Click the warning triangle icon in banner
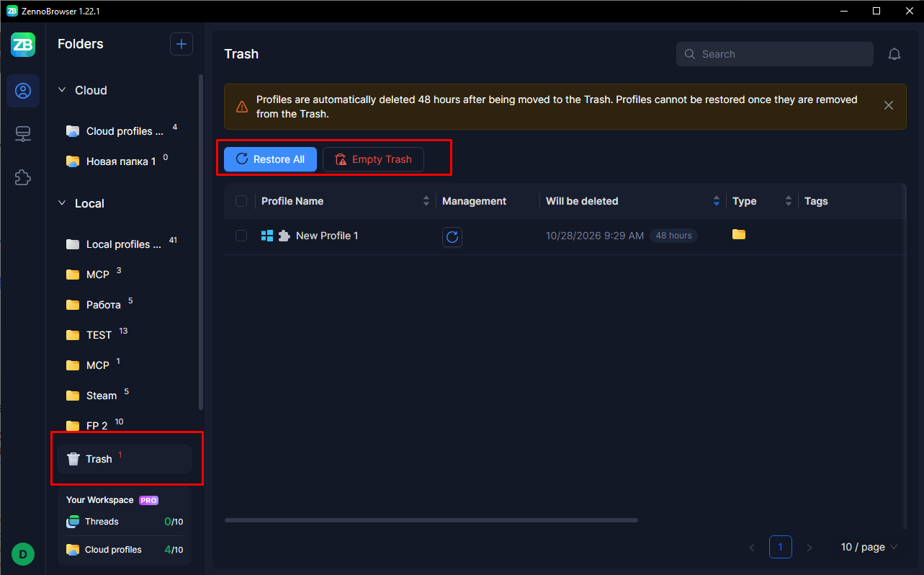This screenshot has height=575, width=924. (242, 106)
